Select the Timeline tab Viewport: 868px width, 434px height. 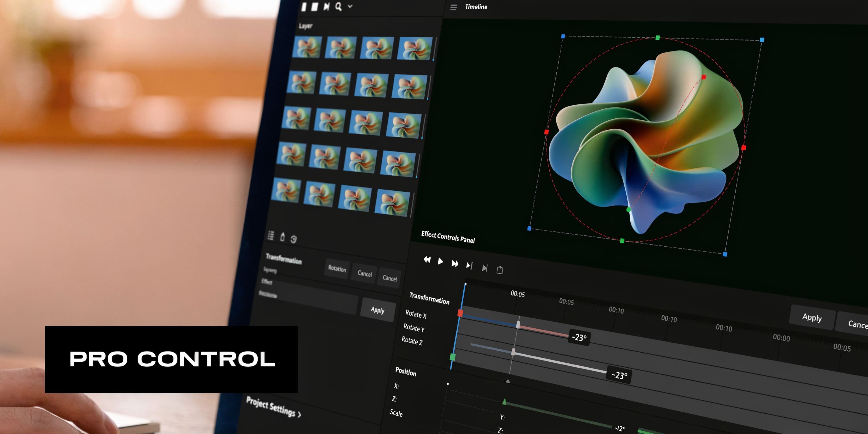click(476, 7)
